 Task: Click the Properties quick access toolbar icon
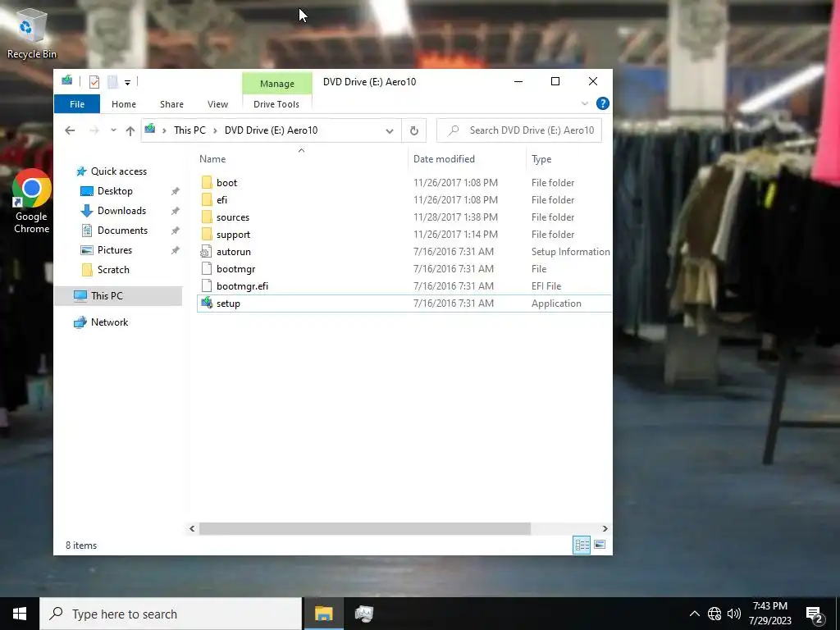click(94, 82)
